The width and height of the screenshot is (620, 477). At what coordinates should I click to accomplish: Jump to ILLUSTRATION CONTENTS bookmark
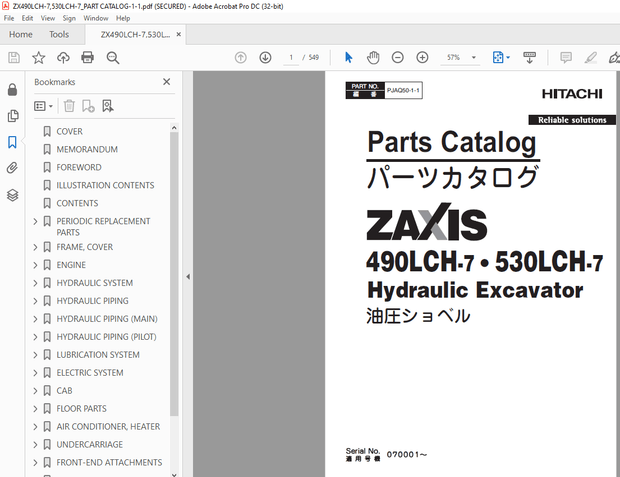pyautogui.click(x=105, y=185)
